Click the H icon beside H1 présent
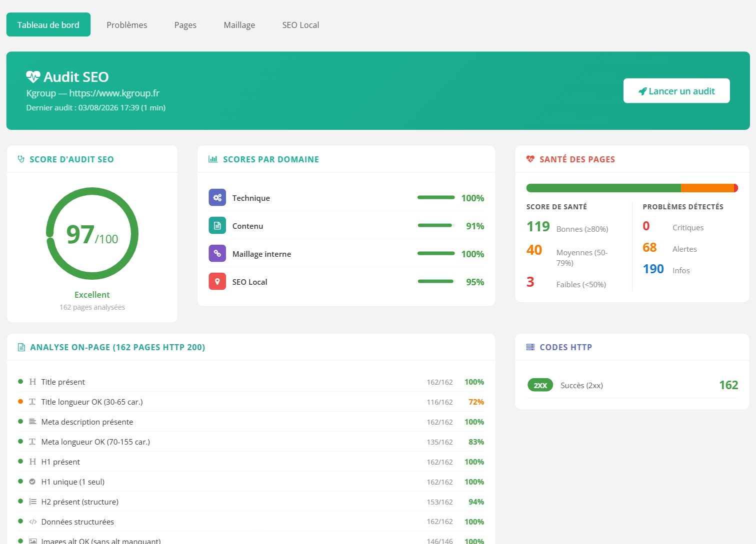The height and width of the screenshot is (544, 756). click(x=32, y=462)
